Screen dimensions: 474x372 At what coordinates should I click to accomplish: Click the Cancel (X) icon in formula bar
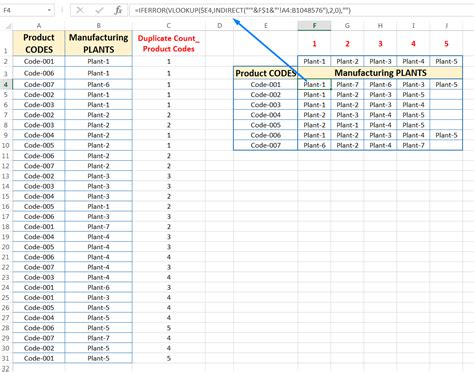click(x=80, y=10)
